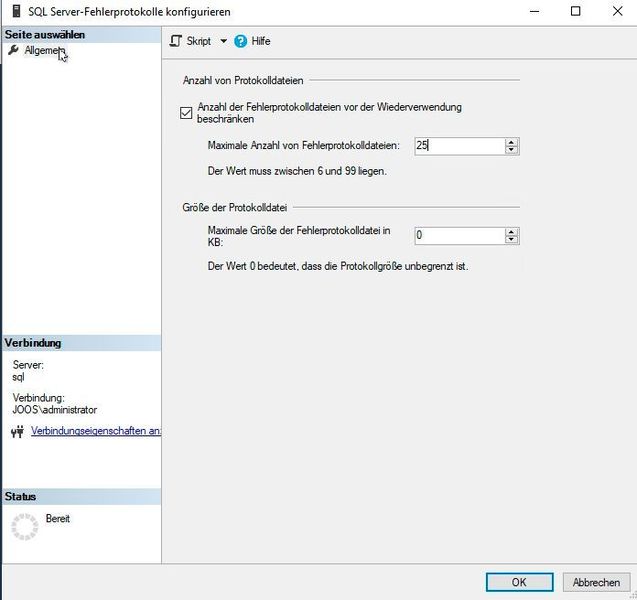
Task: Decrease maximum error log file size in KB
Action: pyautogui.click(x=511, y=240)
